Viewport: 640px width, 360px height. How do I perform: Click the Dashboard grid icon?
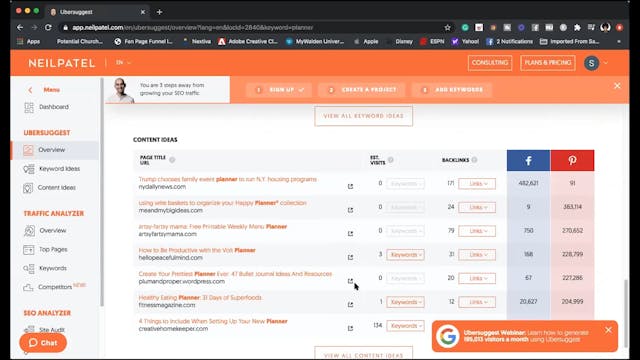pos(29,107)
